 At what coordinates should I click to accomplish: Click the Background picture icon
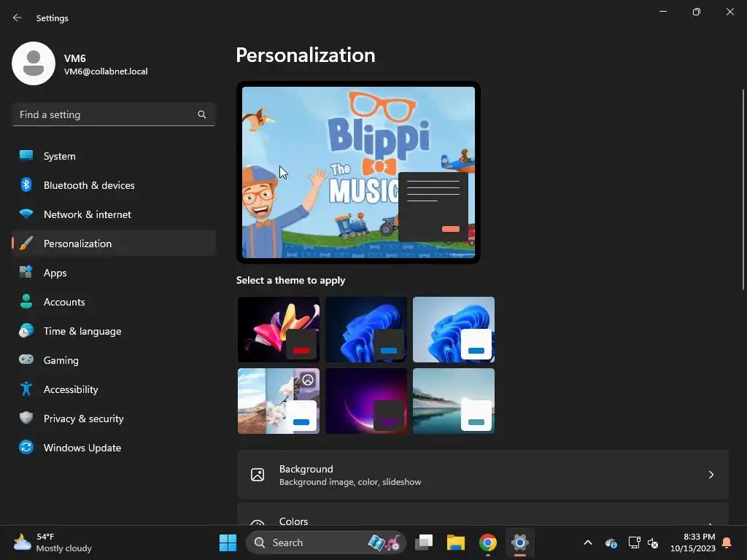(x=258, y=475)
